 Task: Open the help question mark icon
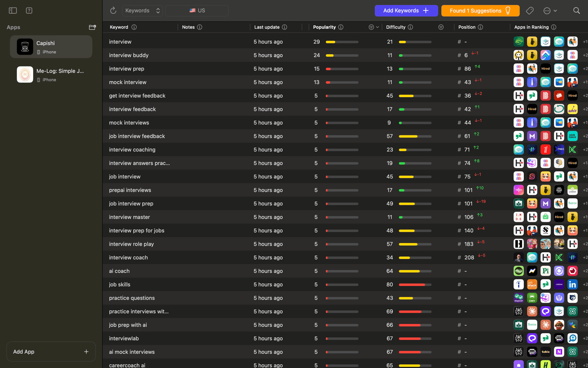[29, 11]
